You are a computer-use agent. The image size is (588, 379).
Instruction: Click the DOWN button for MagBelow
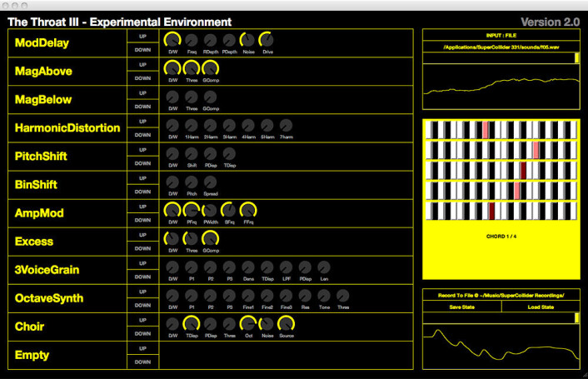point(143,107)
